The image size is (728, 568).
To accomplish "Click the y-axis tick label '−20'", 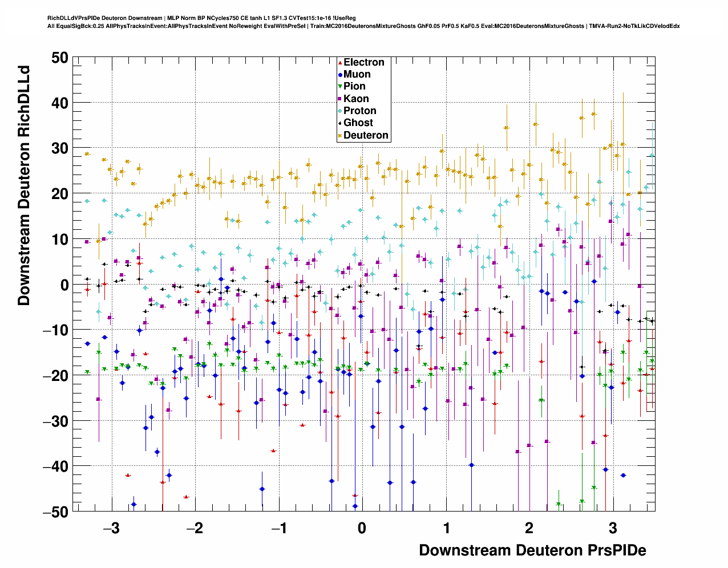I will (55, 376).
